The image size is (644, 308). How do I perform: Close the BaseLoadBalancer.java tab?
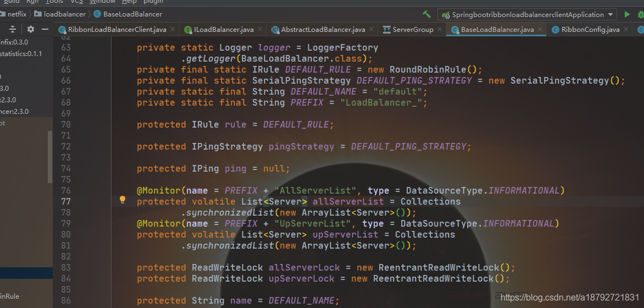click(540, 29)
